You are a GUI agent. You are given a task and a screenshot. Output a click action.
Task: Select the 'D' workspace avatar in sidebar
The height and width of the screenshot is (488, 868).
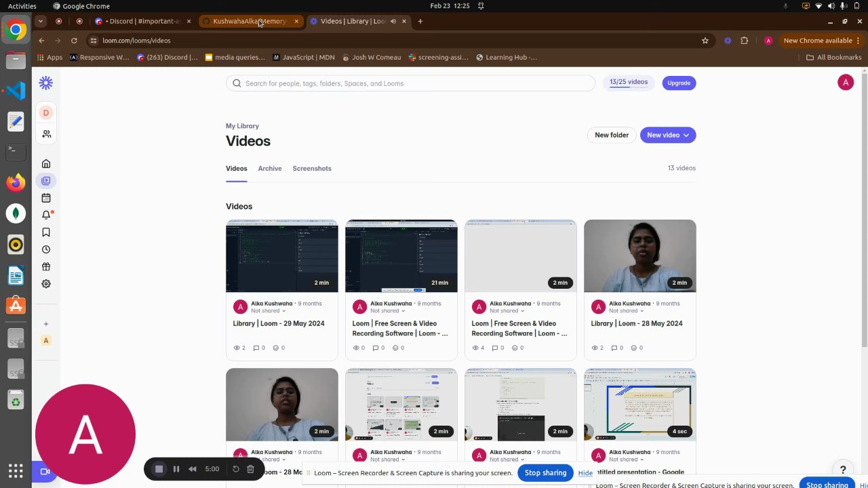(x=46, y=113)
